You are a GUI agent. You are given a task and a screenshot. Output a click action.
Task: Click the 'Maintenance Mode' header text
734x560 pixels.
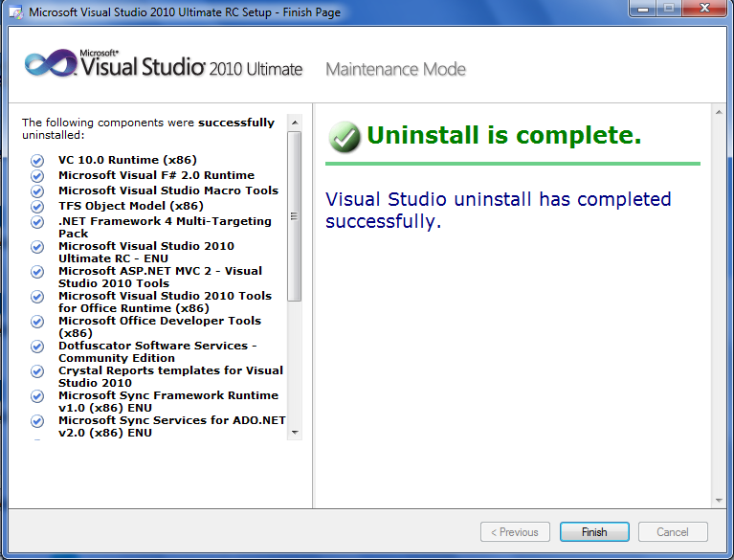(395, 69)
